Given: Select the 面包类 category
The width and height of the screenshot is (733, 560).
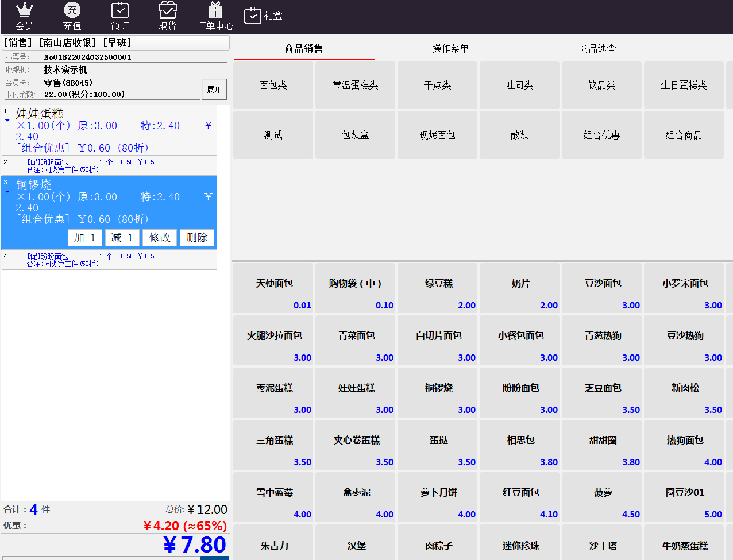Looking at the screenshot, I should click(x=273, y=85).
